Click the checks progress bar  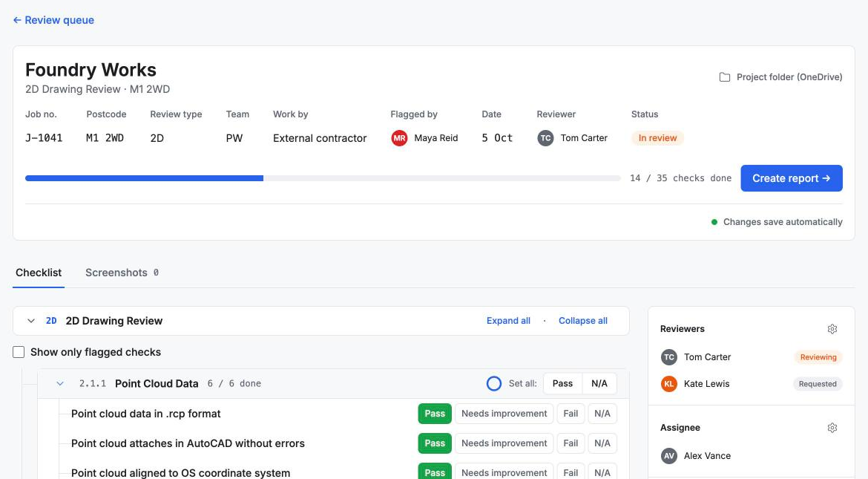pyautogui.click(x=323, y=178)
